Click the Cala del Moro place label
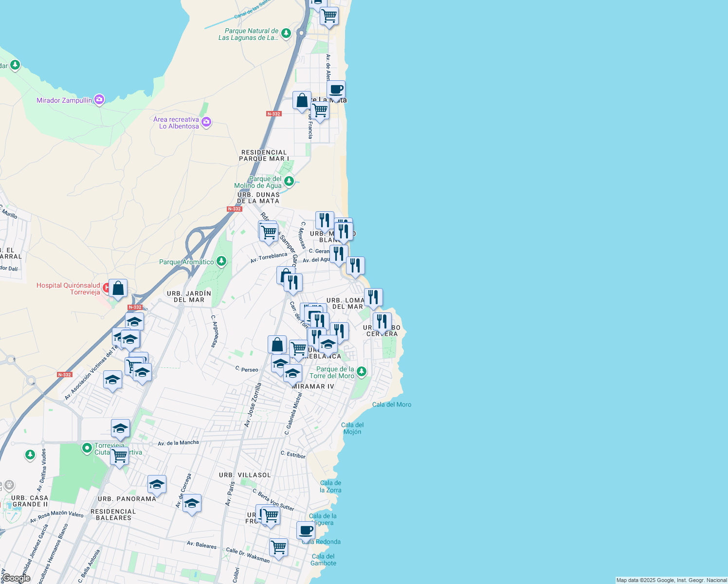The width and height of the screenshot is (728, 584). tap(392, 404)
